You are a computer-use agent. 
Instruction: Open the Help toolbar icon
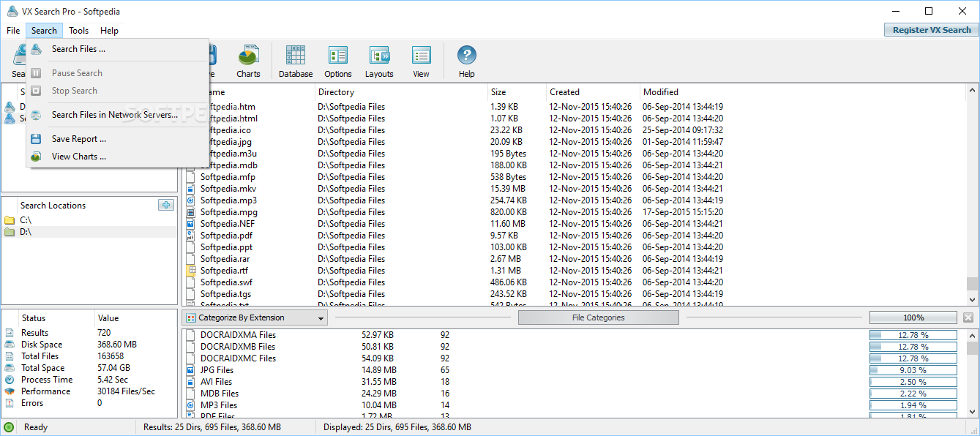[467, 61]
